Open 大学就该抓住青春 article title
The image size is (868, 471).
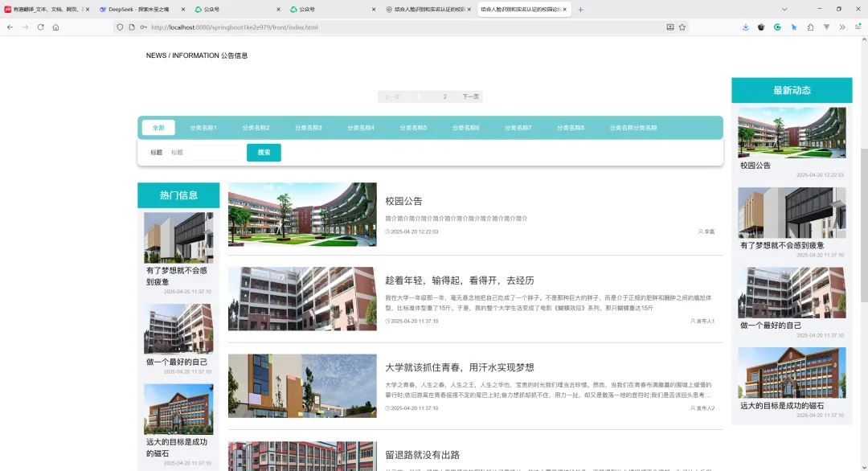(x=460, y=367)
